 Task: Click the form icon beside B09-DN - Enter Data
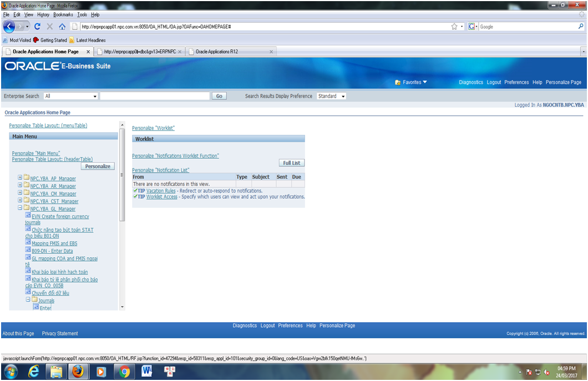(x=28, y=250)
